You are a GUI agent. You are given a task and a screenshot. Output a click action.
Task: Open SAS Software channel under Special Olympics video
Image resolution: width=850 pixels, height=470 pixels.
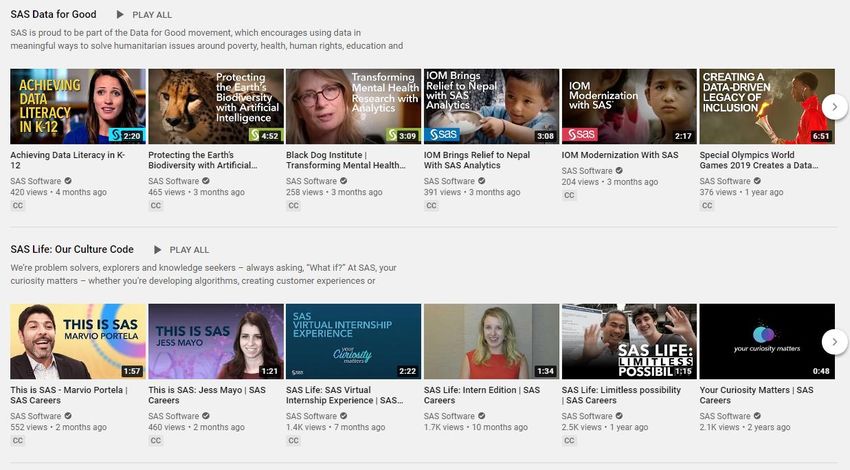(x=725, y=181)
